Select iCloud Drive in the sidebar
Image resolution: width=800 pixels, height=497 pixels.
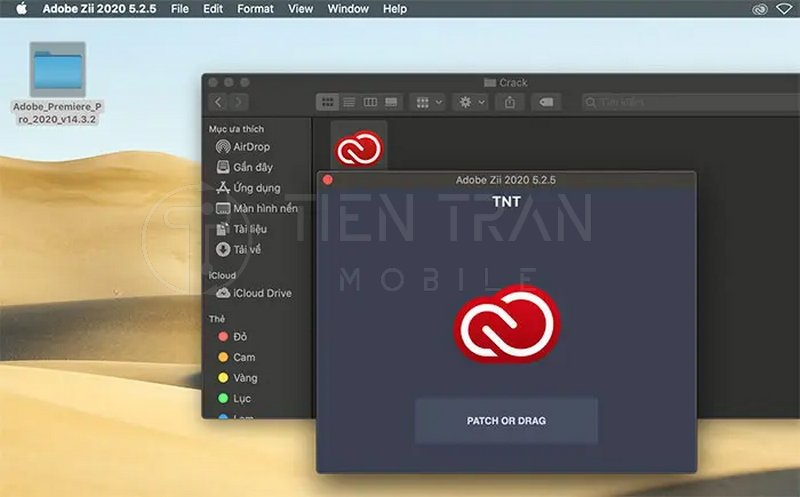[x=254, y=293]
